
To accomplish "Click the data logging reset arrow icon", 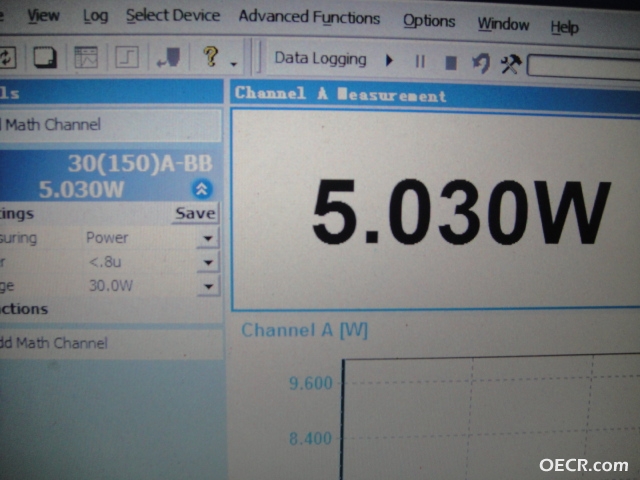I will point(481,63).
